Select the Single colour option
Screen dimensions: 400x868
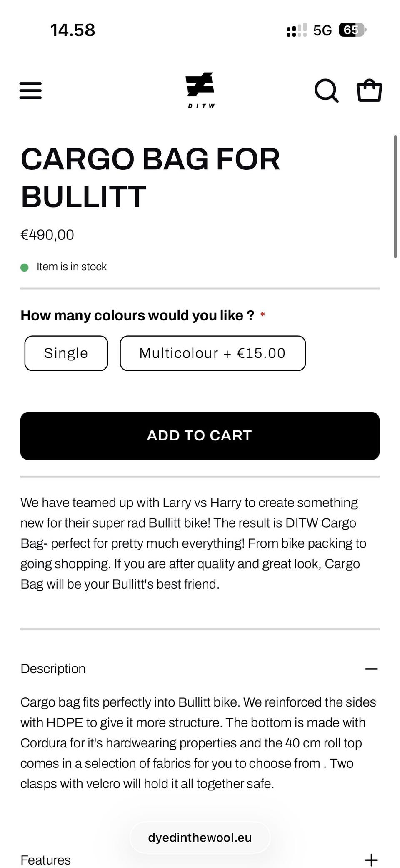[66, 353]
